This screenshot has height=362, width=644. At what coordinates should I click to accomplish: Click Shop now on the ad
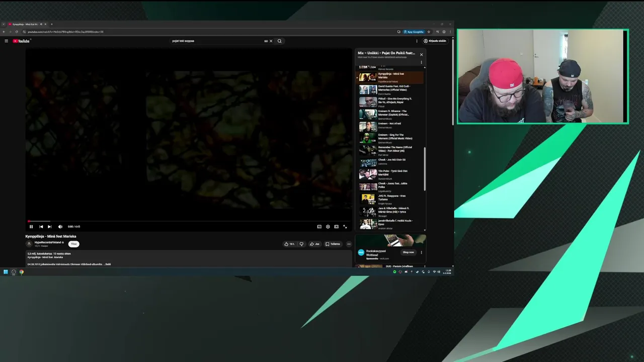point(409,252)
